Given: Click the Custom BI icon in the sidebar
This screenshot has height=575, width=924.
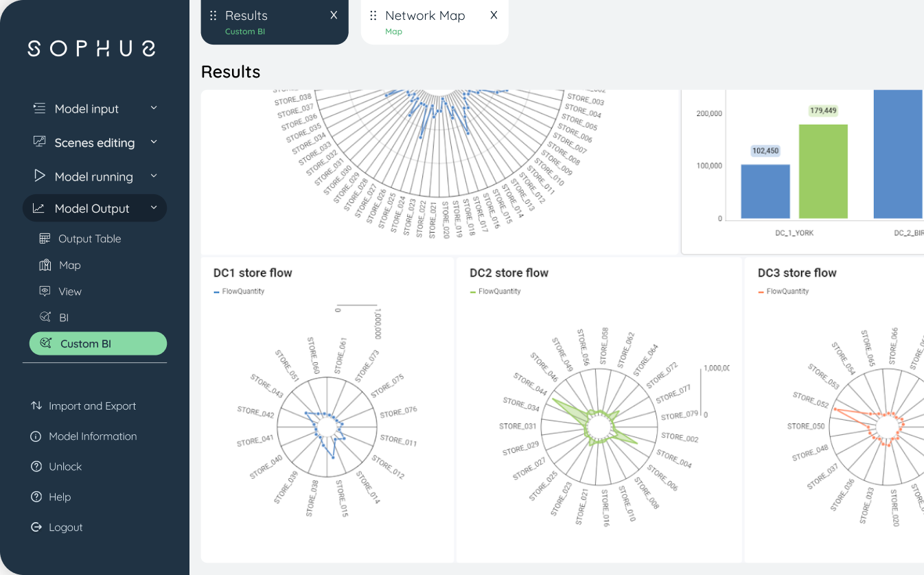Looking at the screenshot, I should click(x=46, y=344).
